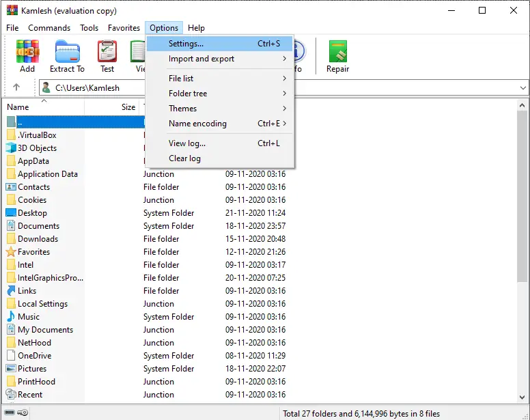Open the File menu
Image resolution: width=530 pixels, height=420 pixels.
(12, 28)
